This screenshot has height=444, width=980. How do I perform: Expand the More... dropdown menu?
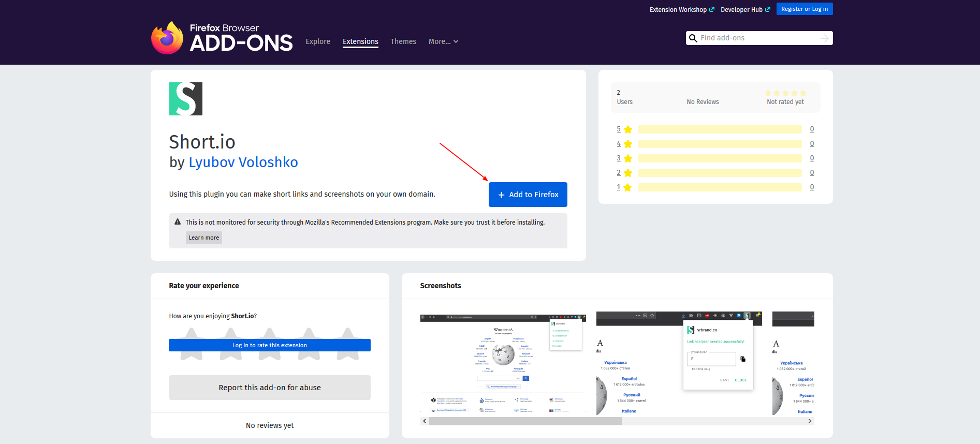click(443, 41)
